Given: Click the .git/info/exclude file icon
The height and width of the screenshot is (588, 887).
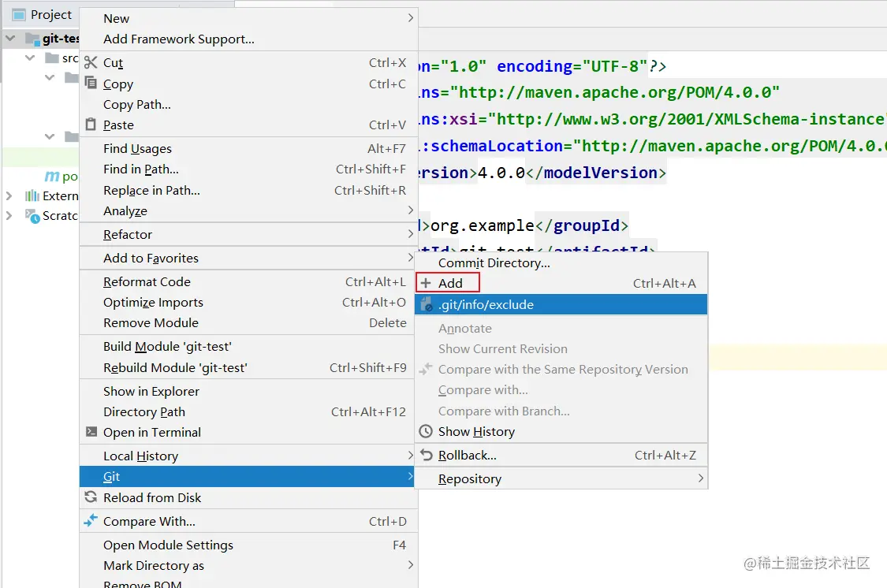Looking at the screenshot, I should click(427, 304).
